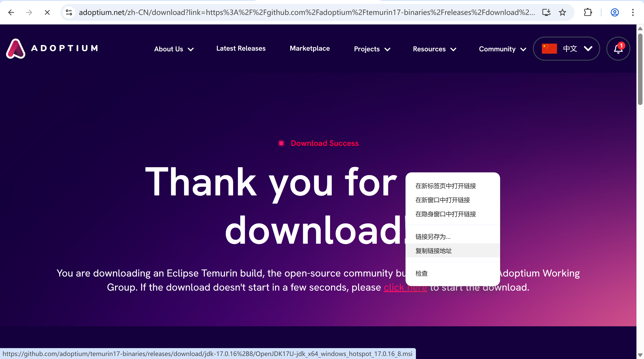644x359 pixels.
Task: Open Chrome's three-dot menu
Action: (633, 12)
